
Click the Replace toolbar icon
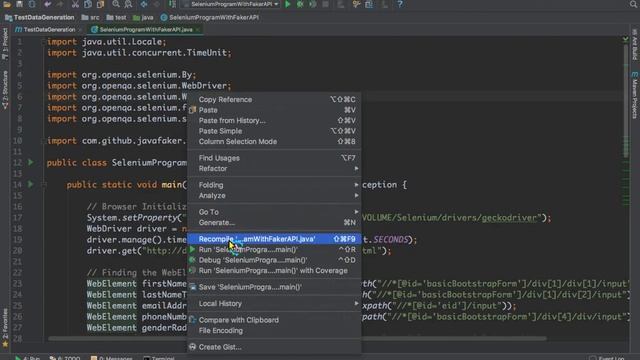128,4
